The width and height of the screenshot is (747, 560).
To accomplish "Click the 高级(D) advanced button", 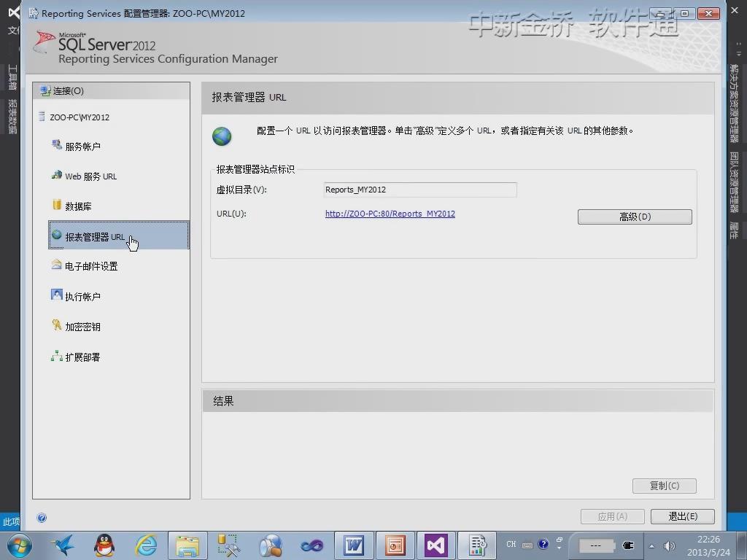I will (x=635, y=217).
